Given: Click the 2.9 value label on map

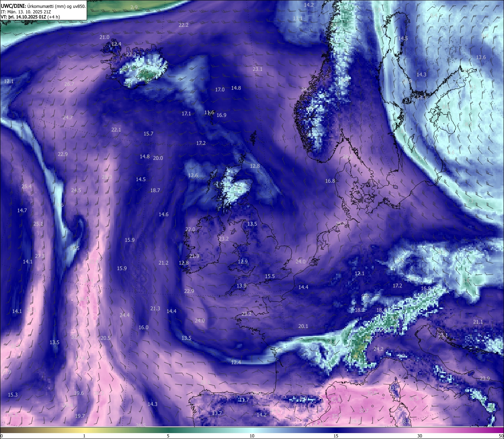Looking at the screenshot, I should pyautogui.click(x=134, y=7).
